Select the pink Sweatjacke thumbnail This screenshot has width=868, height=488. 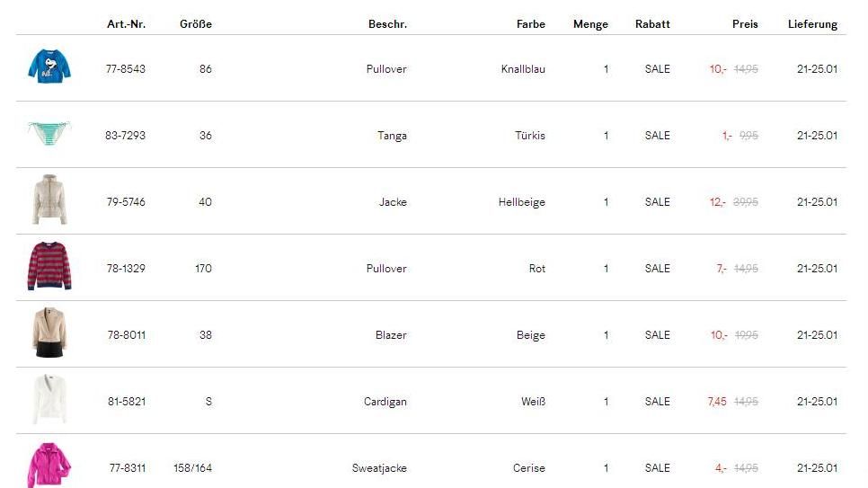[50, 465]
